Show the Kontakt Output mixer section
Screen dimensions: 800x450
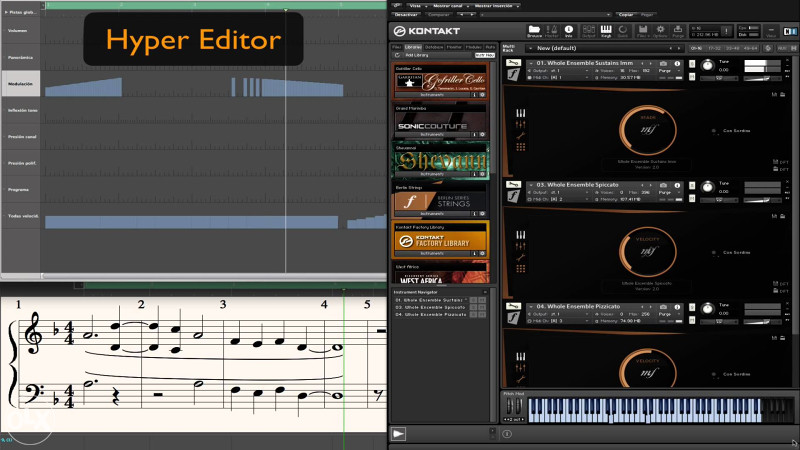click(588, 31)
